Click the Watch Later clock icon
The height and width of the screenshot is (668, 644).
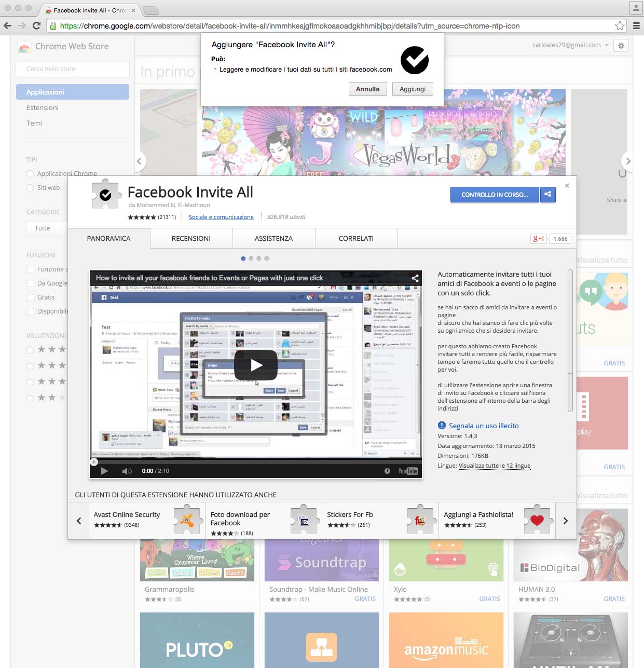click(x=387, y=471)
